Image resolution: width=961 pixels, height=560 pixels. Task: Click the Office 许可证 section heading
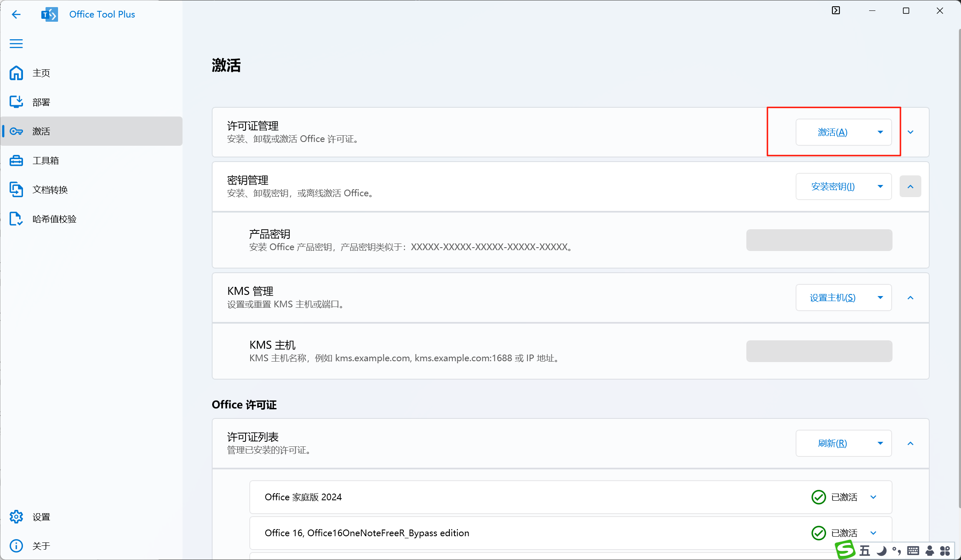[x=244, y=405]
